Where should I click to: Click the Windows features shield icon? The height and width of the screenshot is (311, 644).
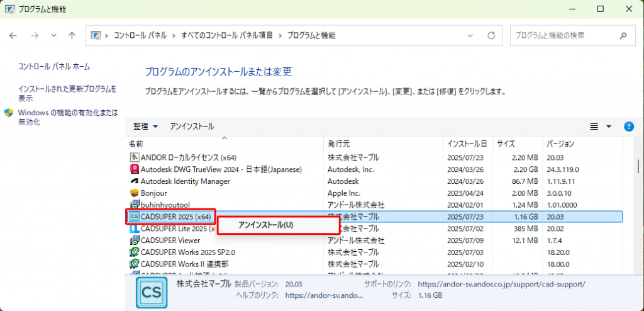9,113
